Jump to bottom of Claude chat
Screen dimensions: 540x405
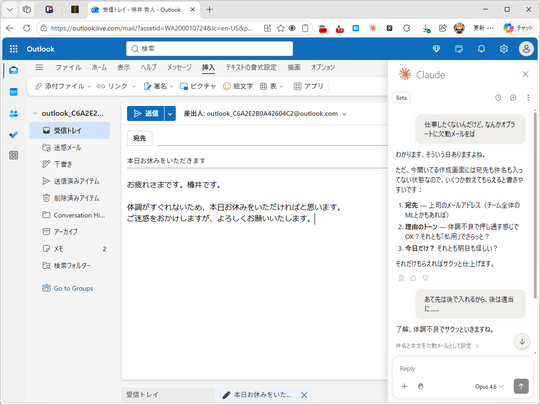click(522, 341)
